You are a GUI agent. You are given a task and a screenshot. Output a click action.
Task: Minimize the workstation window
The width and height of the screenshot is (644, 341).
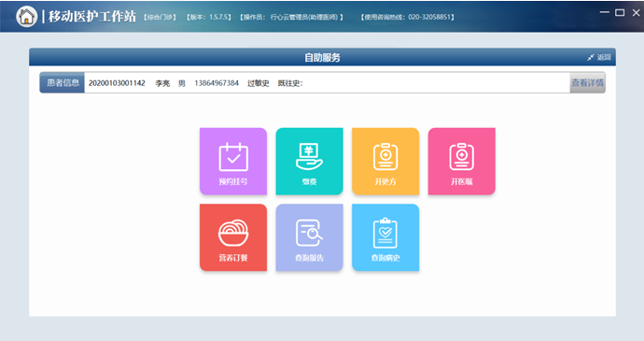coord(605,13)
